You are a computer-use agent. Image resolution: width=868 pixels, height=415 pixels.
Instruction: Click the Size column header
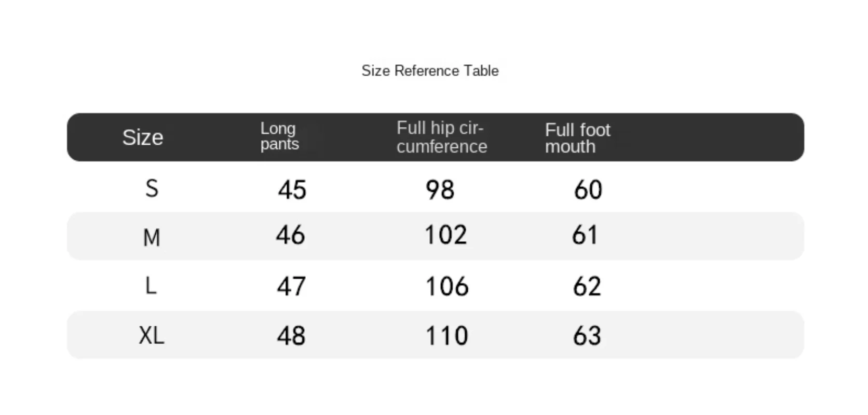tap(143, 137)
